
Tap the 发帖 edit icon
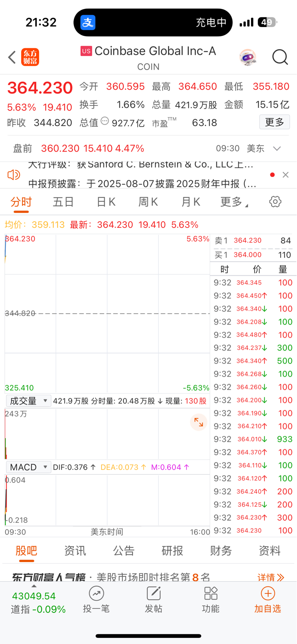tap(153, 593)
